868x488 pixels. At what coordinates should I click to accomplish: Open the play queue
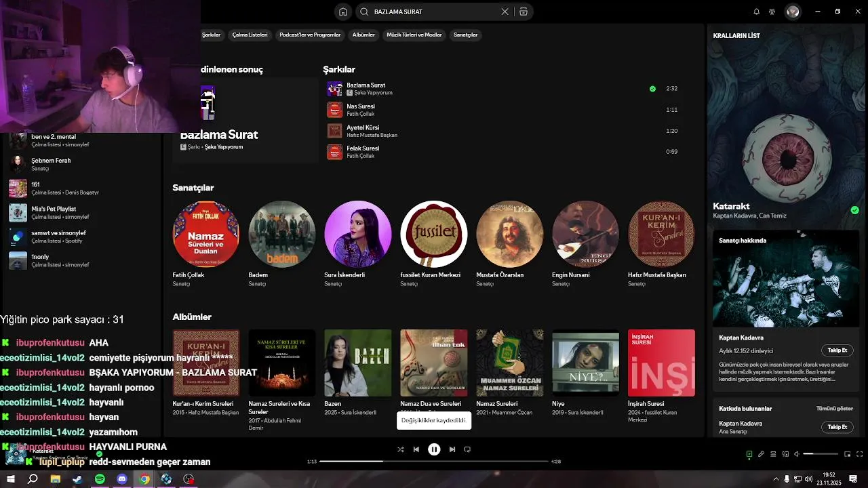[773, 454]
